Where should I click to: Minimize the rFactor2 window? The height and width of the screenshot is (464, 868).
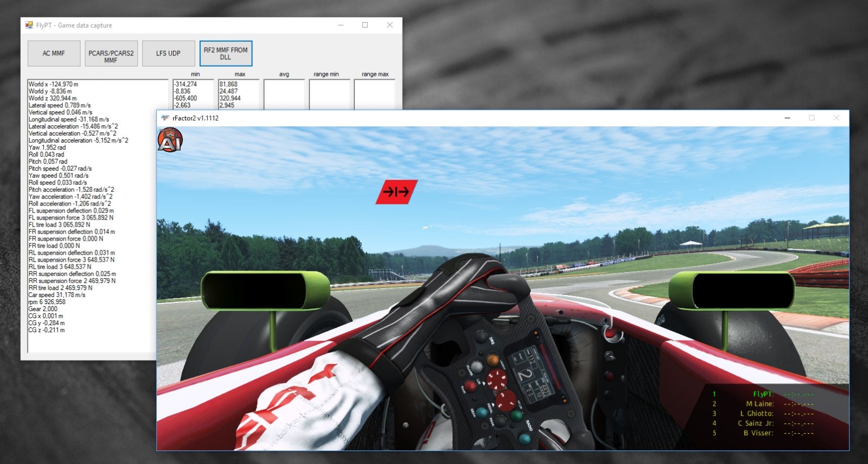tap(787, 118)
